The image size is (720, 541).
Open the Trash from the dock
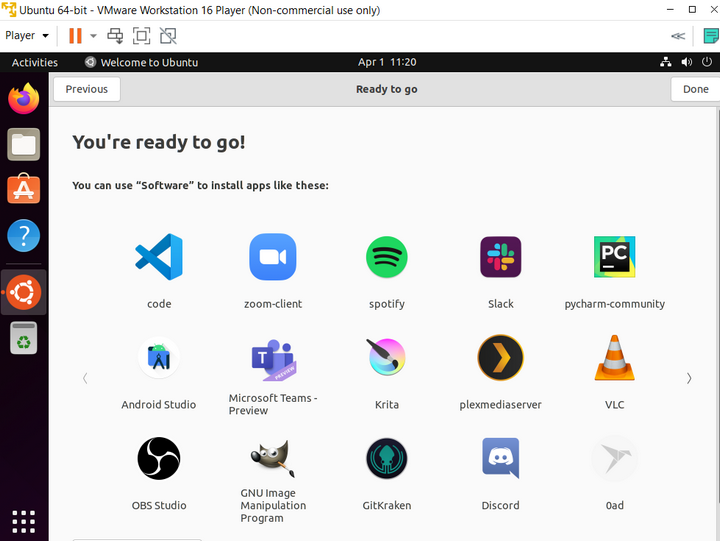tap(24, 338)
